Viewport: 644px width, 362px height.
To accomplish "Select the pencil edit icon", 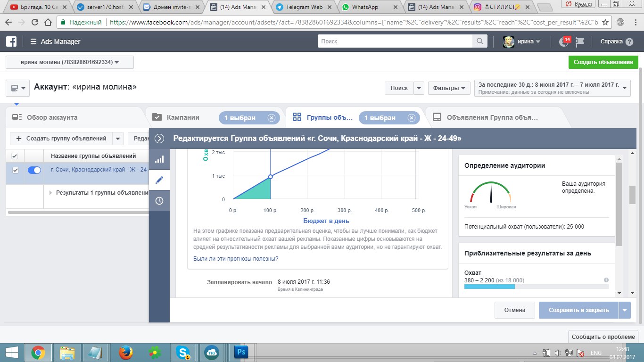I will [x=159, y=180].
